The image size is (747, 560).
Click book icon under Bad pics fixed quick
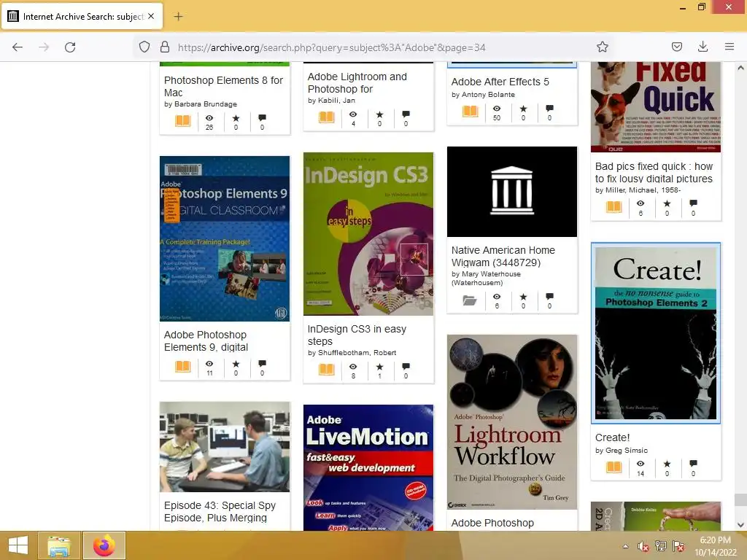pyautogui.click(x=614, y=206)
